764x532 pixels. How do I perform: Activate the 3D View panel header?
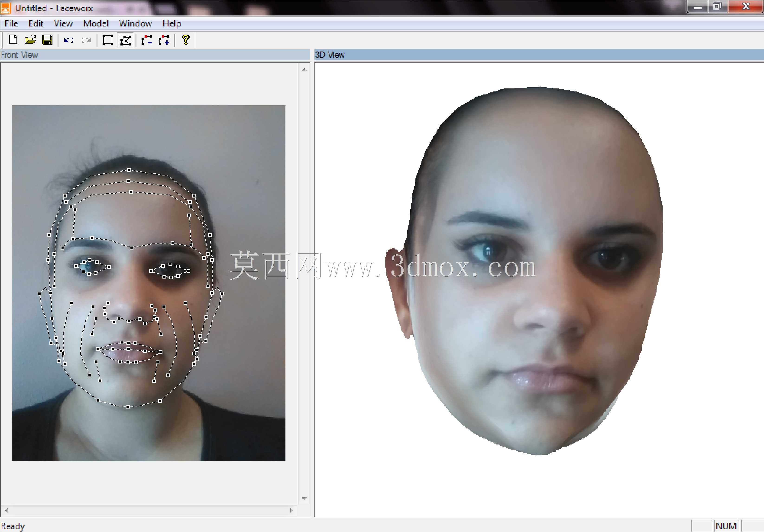pyautogui.click(x=539, y=55)
